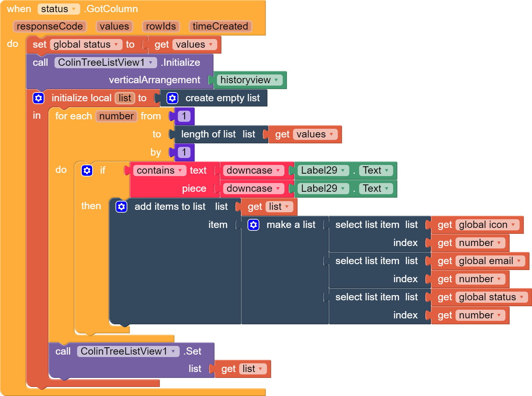Open global email variable dropdown
The width and height of the screenshot is (532, 396).
490,261
